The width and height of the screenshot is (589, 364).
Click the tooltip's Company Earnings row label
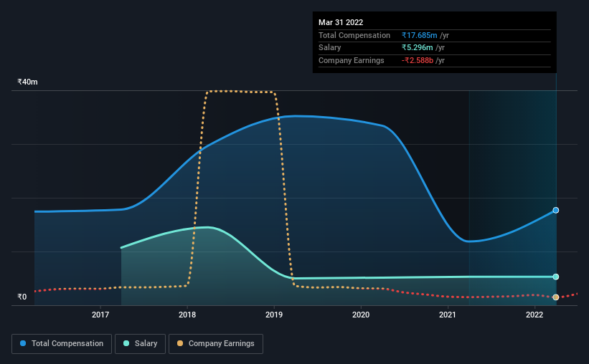click(x=352, y=60)
